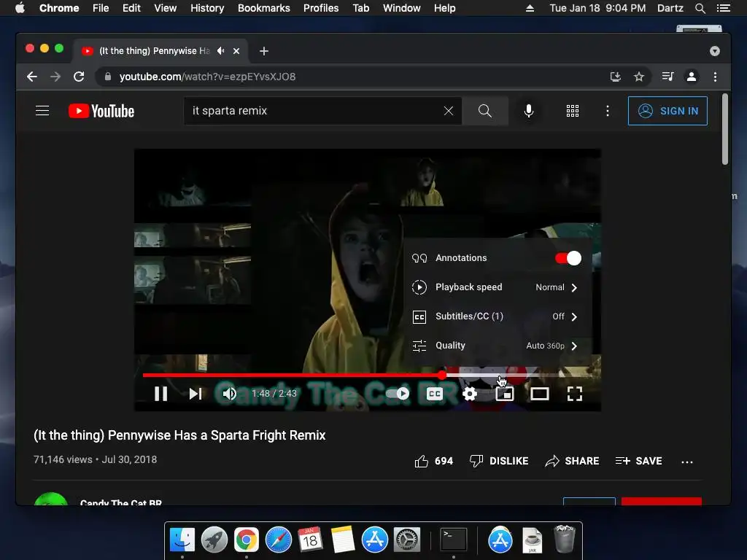The width and height of the screenshot is (747, 560).
Task: Toggle the Autoplay switch in player
Action: click(398, 394)
